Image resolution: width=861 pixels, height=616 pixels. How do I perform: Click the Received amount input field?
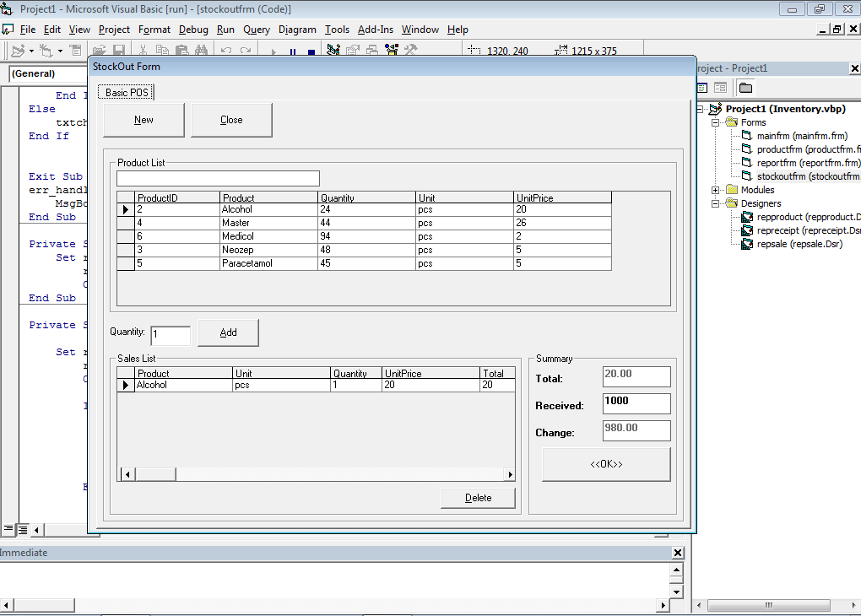click(x=636, y=403)
